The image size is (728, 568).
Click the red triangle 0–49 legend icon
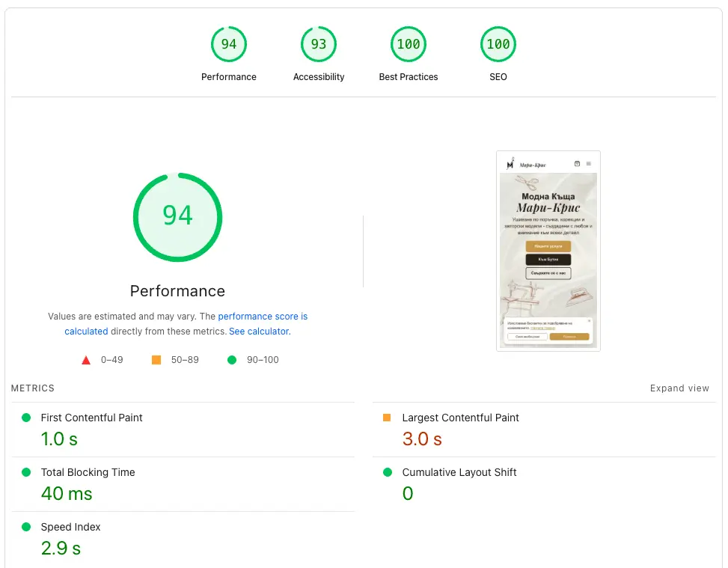point(86,360)
